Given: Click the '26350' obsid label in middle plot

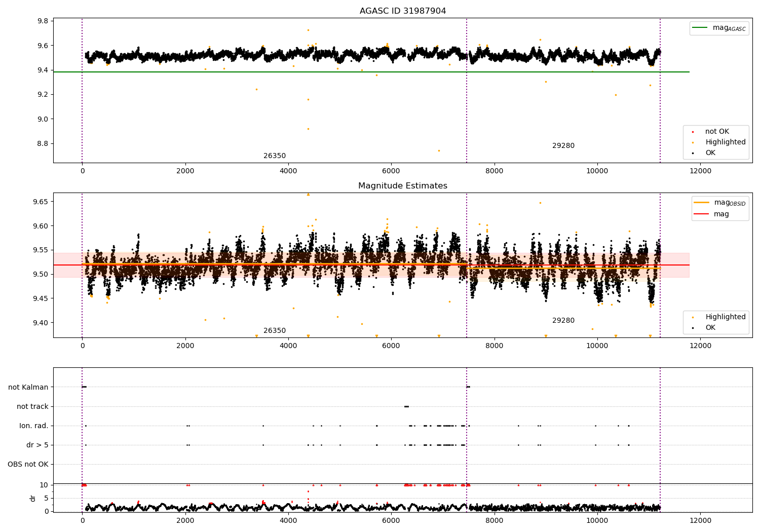Looking at the screenshot, I should (x=275, y=331).
